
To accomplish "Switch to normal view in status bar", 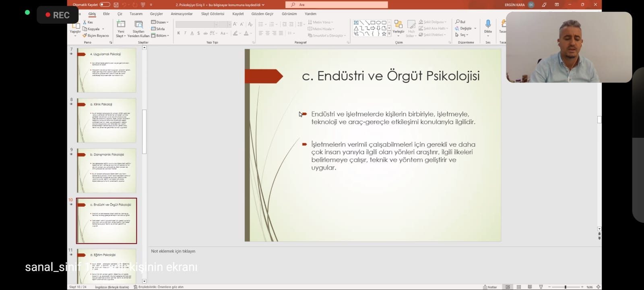I will coord(508,287).
